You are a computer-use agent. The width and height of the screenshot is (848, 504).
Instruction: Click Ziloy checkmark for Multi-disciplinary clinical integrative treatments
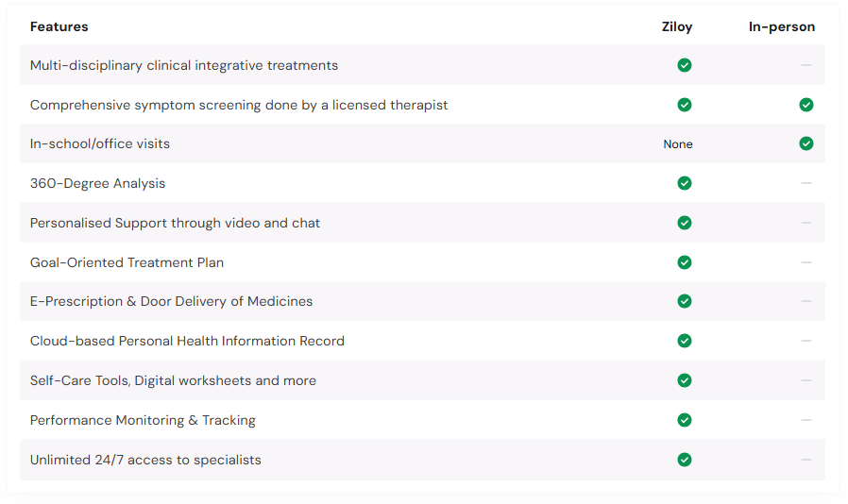685,65
